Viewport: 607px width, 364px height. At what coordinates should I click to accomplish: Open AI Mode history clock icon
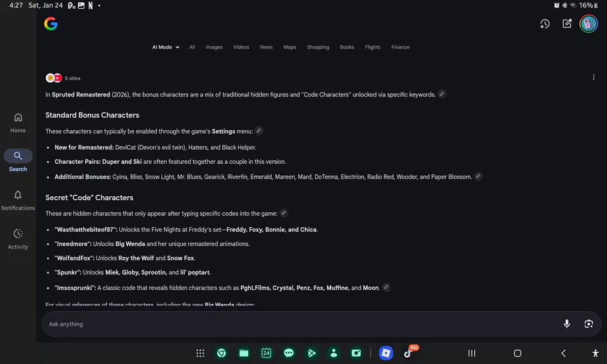point(545,24)
